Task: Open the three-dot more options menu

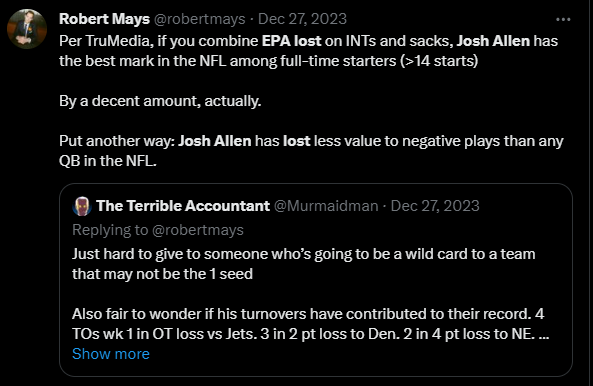Action: [563, 19]
